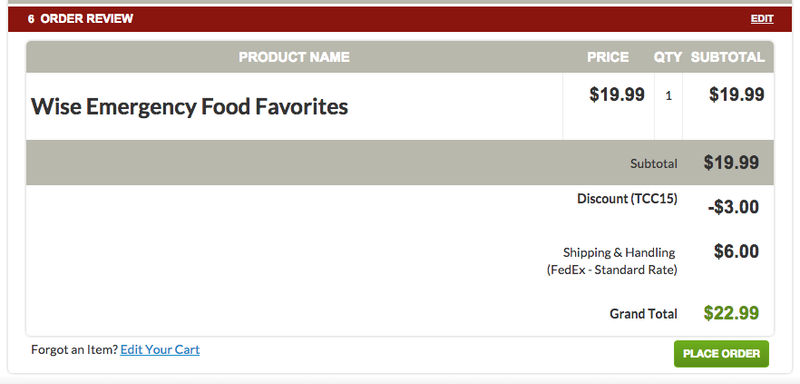
Task: Click the Wise Emergency Food Favorites product name
Action: pyautogui.click(x=189, y=107)
